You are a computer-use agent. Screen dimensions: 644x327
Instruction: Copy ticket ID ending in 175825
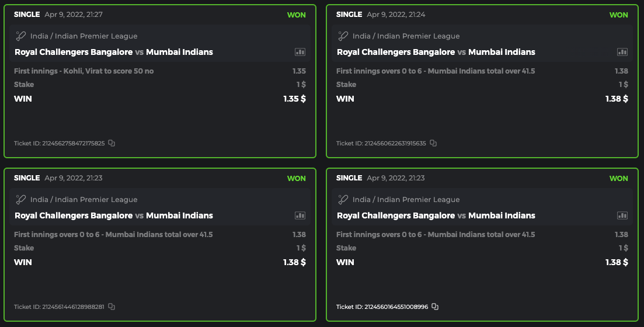point(112,143)
